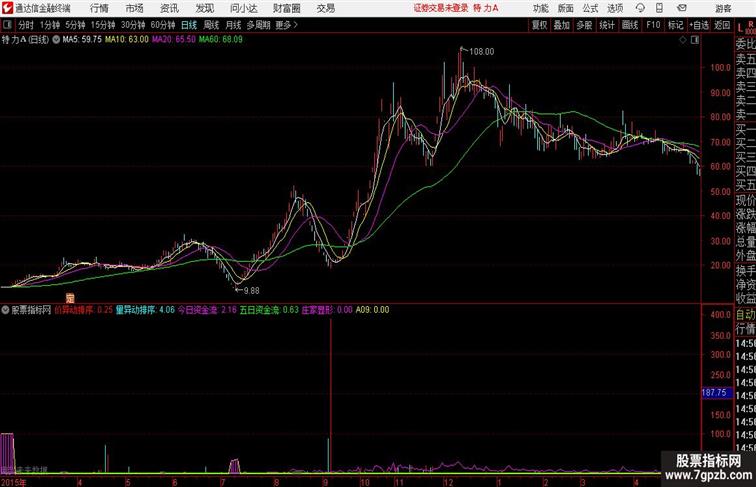
Task: Click the MA60: 68.09 indicator label
Action: coord(221,40)
